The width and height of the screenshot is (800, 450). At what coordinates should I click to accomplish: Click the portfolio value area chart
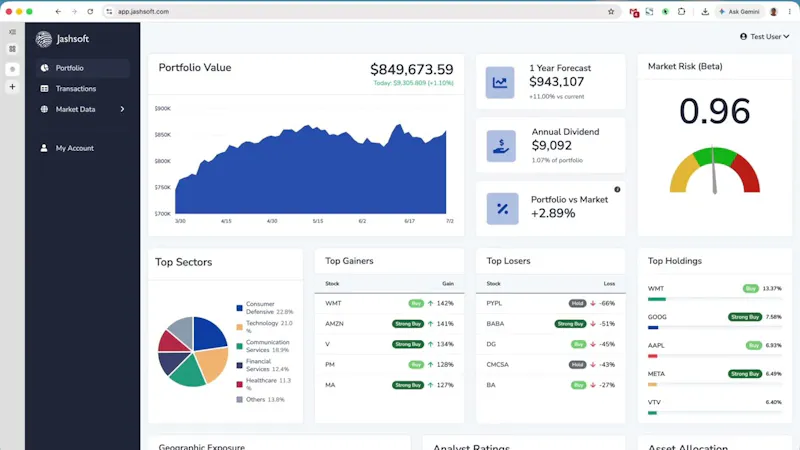pos(310,169)
